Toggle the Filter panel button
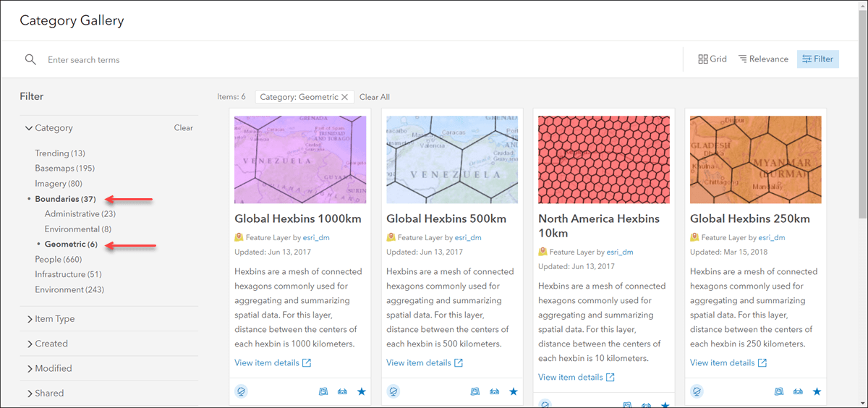868x408 pixels. click(x=817, y=59)
